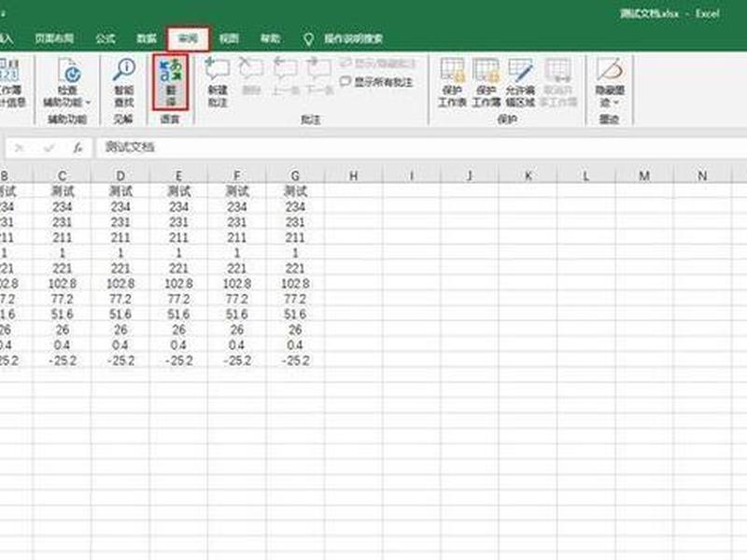
Task: Click the Hide Ink (隐藏墨迹) pen icon
Action: (610, 69)
